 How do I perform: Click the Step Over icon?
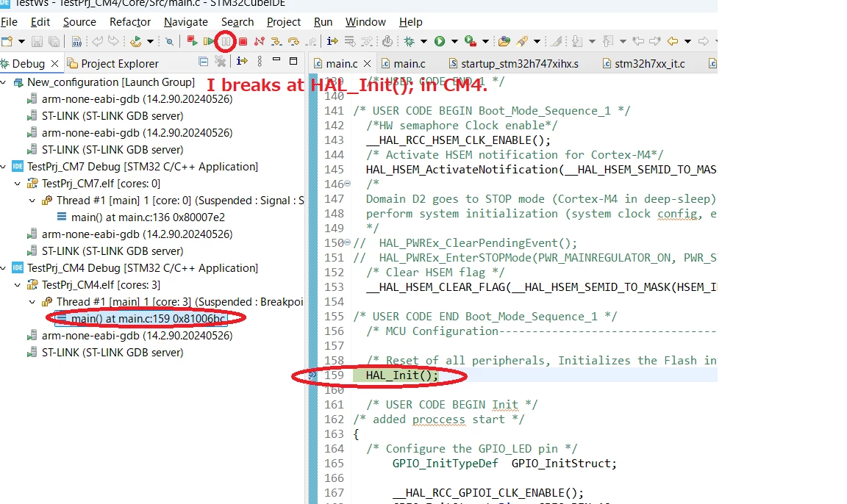click(293, 42)
